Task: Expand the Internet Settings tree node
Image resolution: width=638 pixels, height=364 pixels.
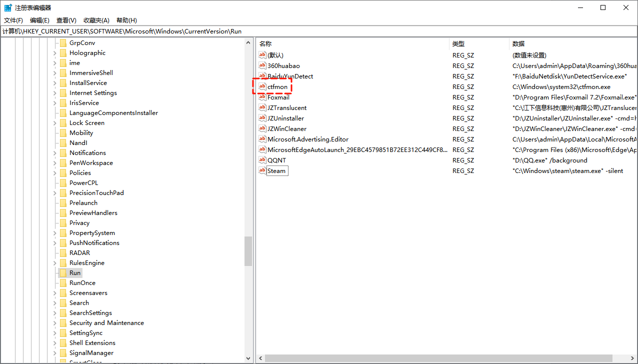Action: click(55, 93)
